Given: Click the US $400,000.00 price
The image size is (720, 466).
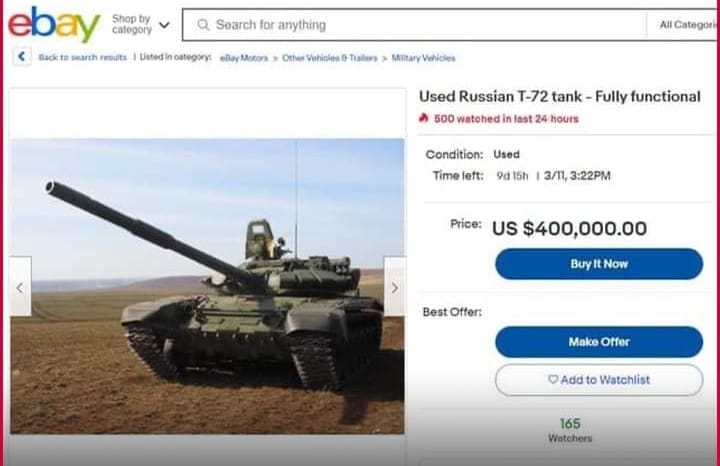Looking at the screenshot, I should tap(569, 229).
